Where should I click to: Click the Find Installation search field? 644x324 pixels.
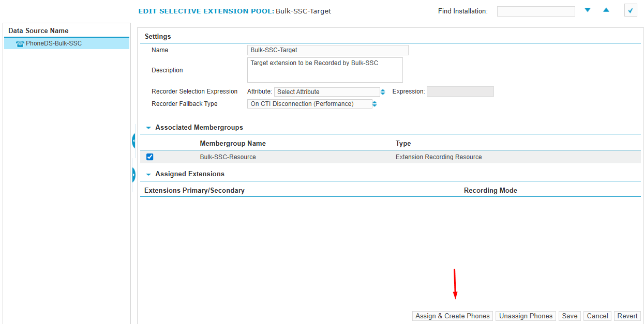(535, 11)
